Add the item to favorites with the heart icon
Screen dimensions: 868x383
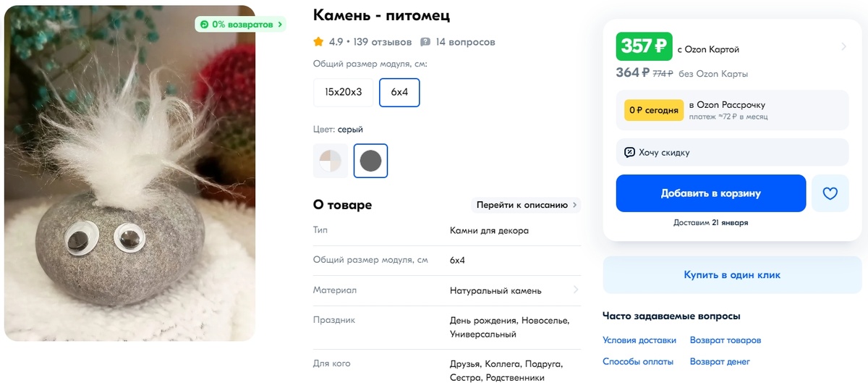tap(830, 193)
